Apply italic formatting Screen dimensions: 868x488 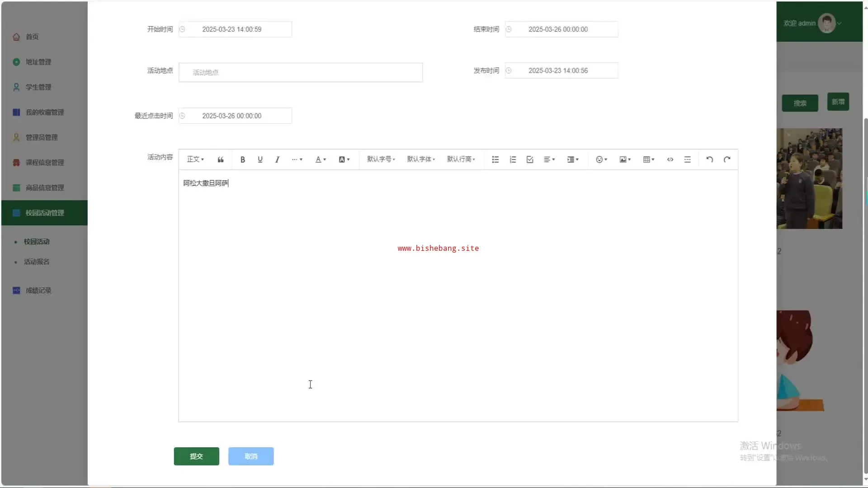277,160
